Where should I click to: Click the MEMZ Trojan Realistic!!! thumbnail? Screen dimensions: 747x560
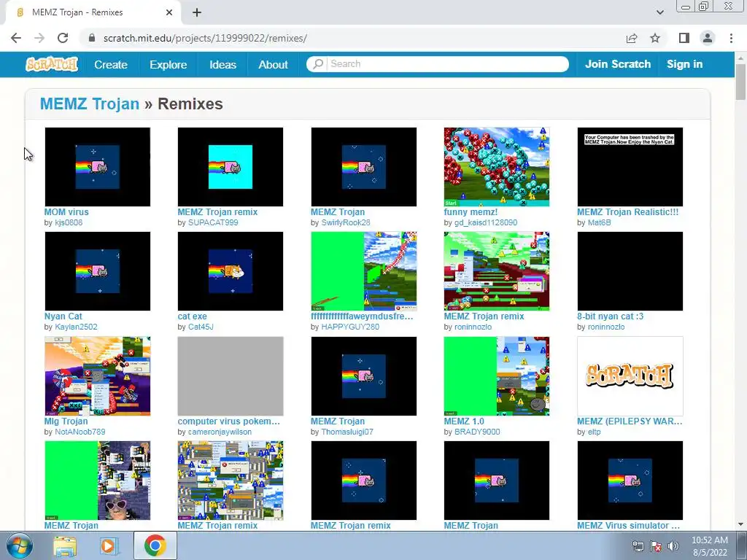click(630, 167)
